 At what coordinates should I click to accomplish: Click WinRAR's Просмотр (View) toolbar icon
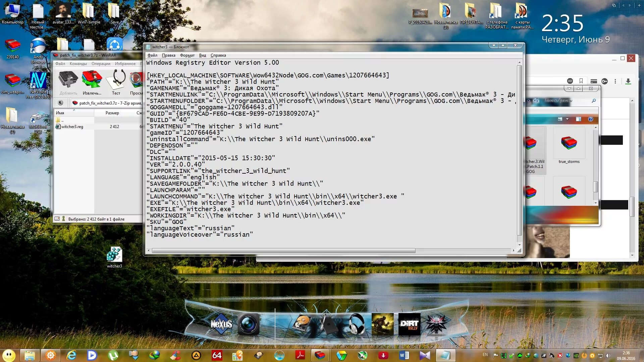[x=136, y=82]
